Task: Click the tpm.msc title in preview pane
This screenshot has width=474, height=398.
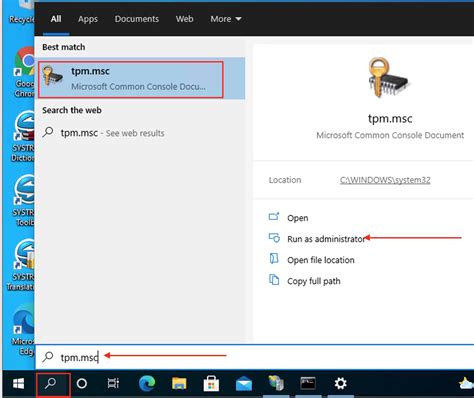Action: point(390,118)
